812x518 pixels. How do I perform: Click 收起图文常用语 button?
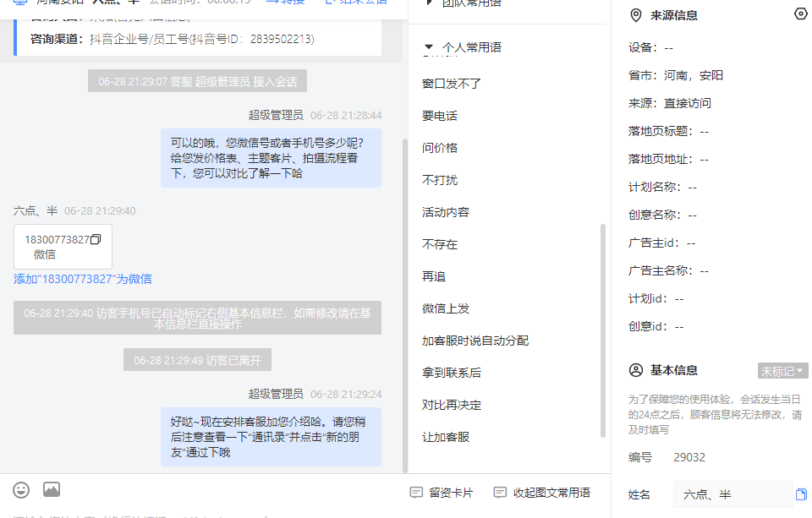point(541,492)
